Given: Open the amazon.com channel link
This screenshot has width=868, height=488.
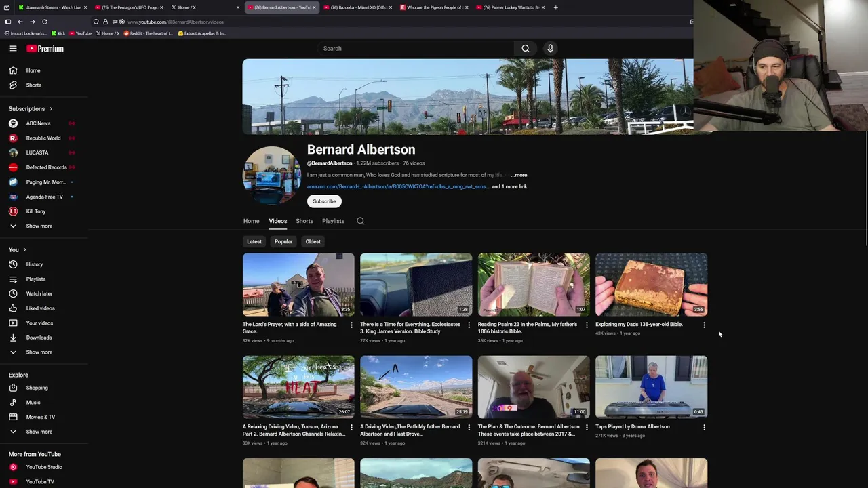Looking at the screenshot, I should tap(397, 186).
